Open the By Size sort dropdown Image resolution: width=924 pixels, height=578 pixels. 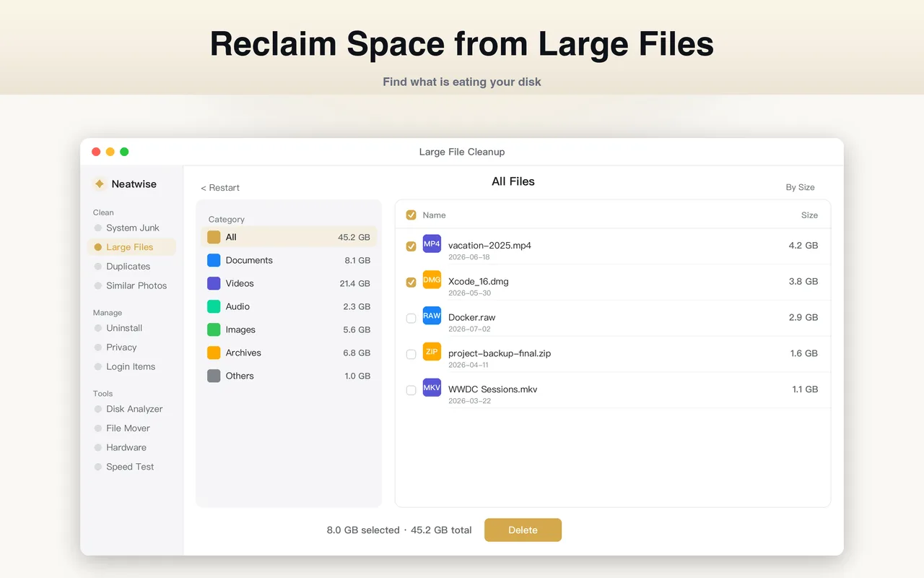click(x=800, y=187)
